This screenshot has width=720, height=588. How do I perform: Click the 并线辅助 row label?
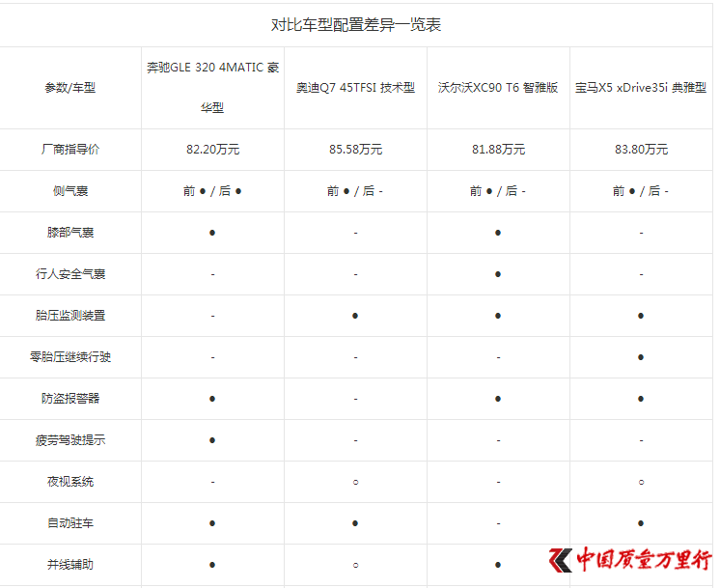pos(70,565)
